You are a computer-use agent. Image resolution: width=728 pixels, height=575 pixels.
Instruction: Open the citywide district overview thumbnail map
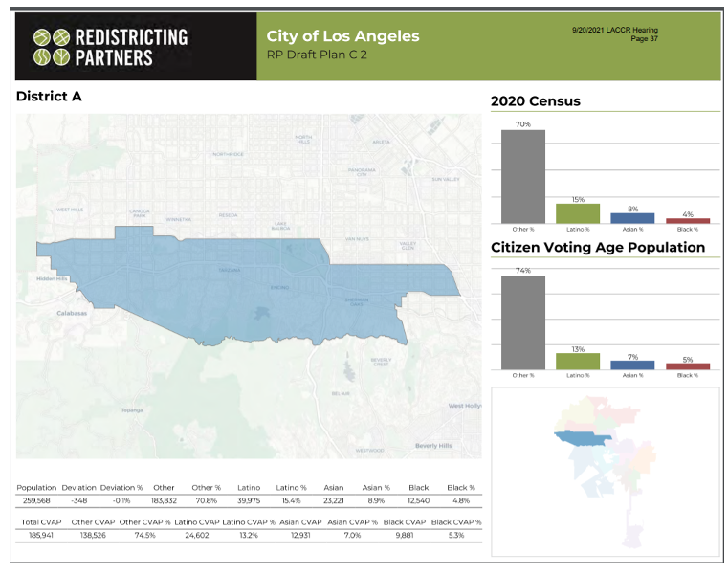(x=604, y=470)
